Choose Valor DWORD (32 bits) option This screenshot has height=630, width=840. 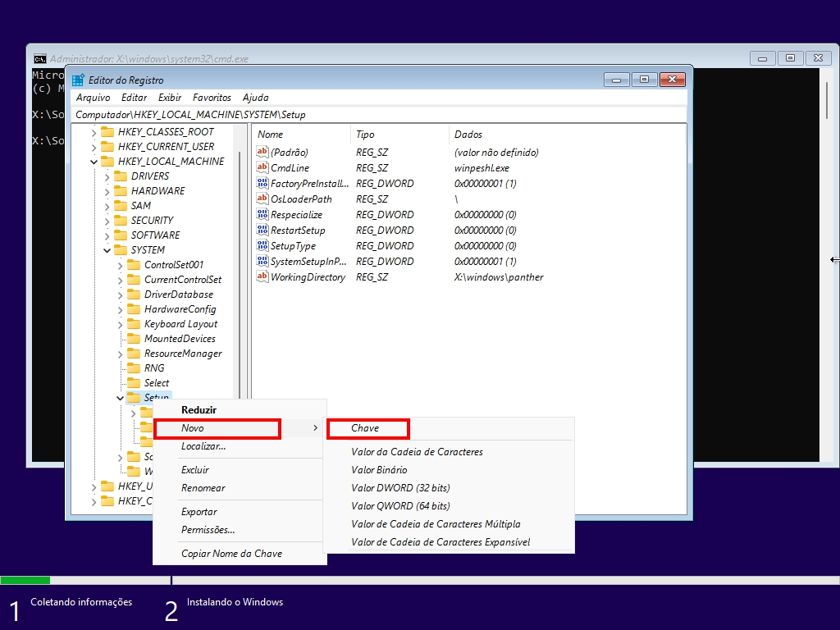[x=449, y=488]
